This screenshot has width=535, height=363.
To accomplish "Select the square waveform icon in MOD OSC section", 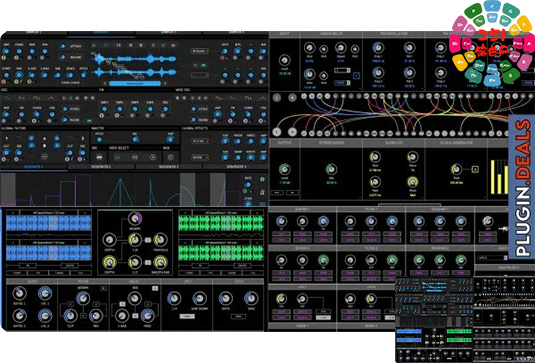I will (x=248, y=98).
